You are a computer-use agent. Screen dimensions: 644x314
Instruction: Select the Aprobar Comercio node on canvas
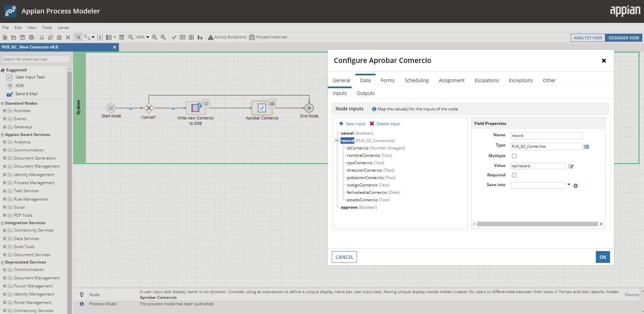262,108
